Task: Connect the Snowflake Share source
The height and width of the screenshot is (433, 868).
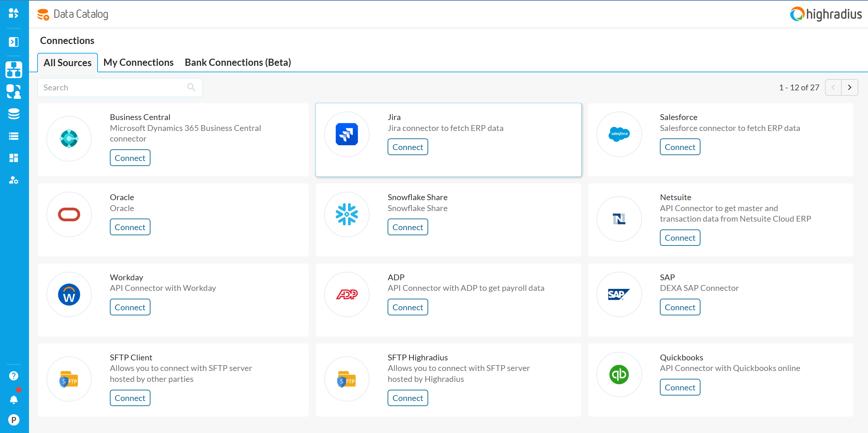Action: 408,227
